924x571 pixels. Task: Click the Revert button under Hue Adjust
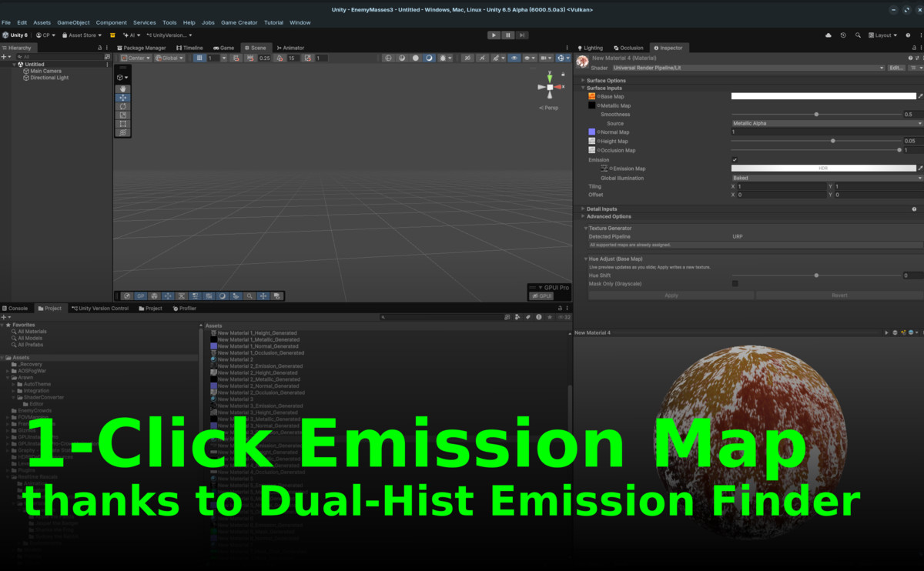(839, 295)
